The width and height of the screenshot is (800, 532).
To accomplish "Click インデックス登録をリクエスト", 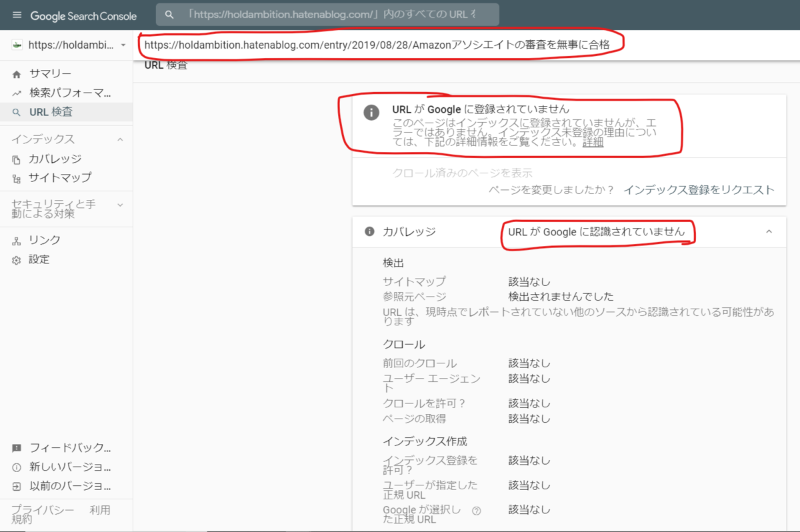I will point(699,190).
